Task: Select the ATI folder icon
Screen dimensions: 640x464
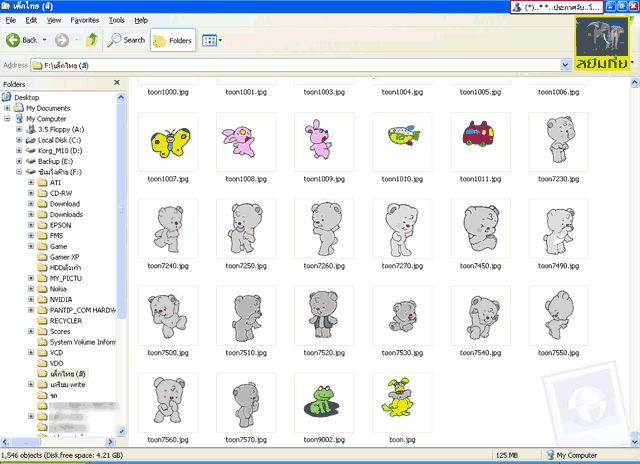Action: (x=42, y=182)
